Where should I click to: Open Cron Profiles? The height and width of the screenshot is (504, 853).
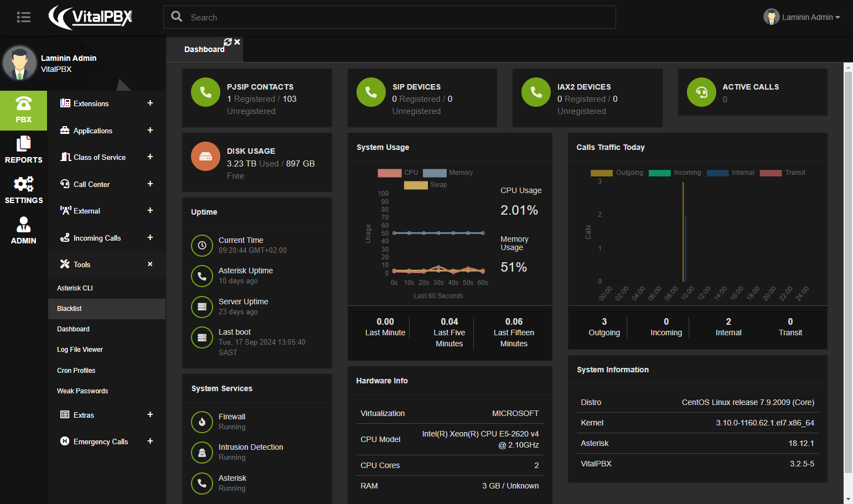click(x=107, y=371)
